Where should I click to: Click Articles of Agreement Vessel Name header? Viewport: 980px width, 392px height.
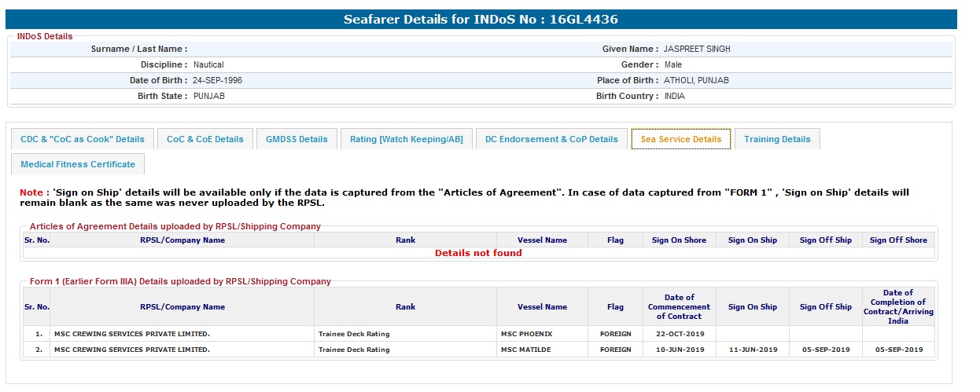click(542, 240)
